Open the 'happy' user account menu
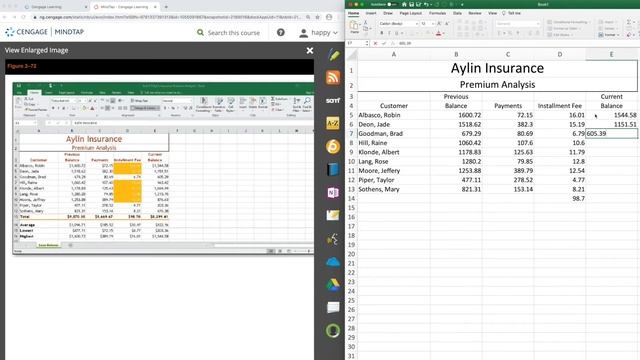The height and width of the screenshot is (360, 640). [x=319, y=32]
